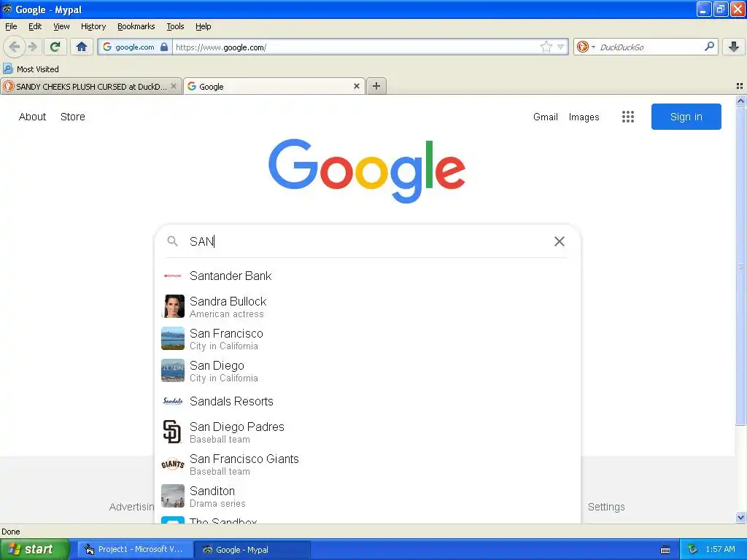Click the search bar magnifier icon
This screenshot has height=560, width=747.
[x=709, y=47]
